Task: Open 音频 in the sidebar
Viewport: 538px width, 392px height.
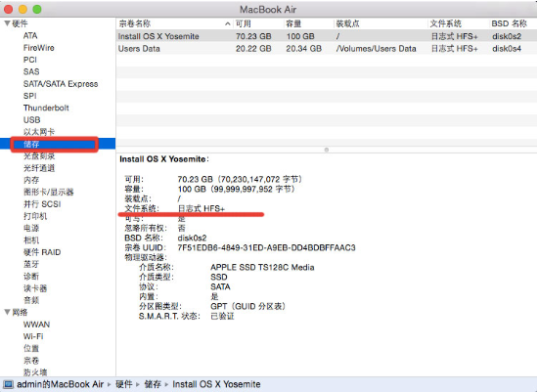Action: pos(31,300)
